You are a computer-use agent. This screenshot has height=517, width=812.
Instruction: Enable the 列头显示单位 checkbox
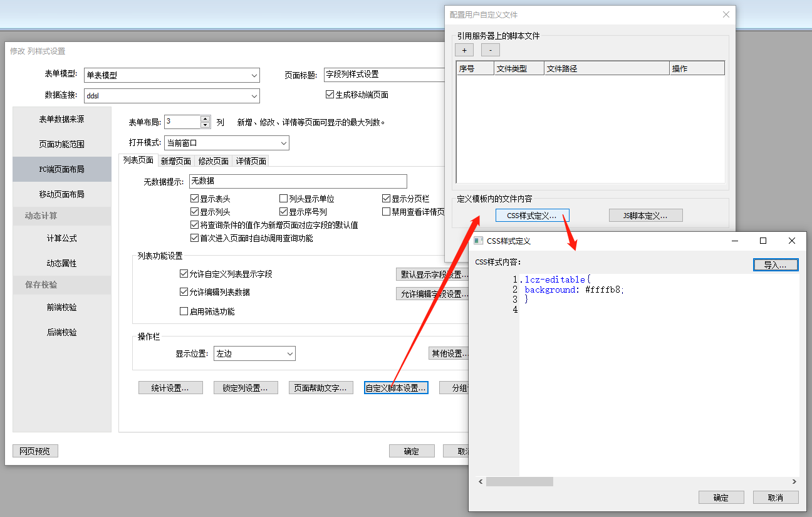coord(284,199)
